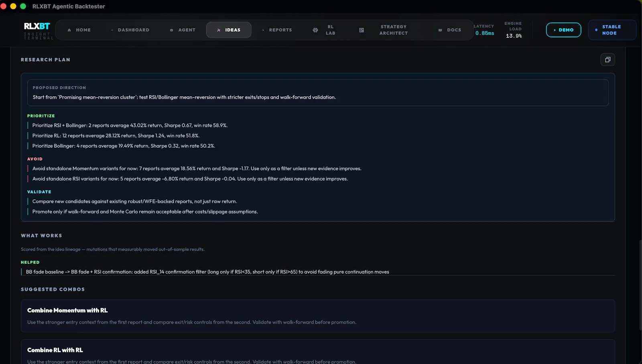Click the 'Prioritize RL: 12 reports' line
Screen dimensions: 642x364
click(x=116, y=136)
